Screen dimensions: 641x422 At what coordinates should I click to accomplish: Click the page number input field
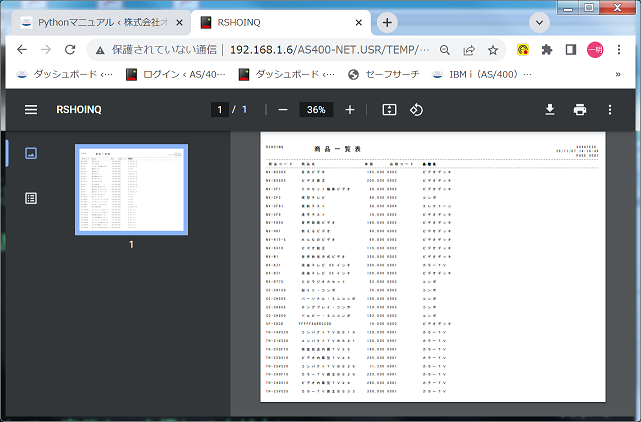[x=218, y=109]
